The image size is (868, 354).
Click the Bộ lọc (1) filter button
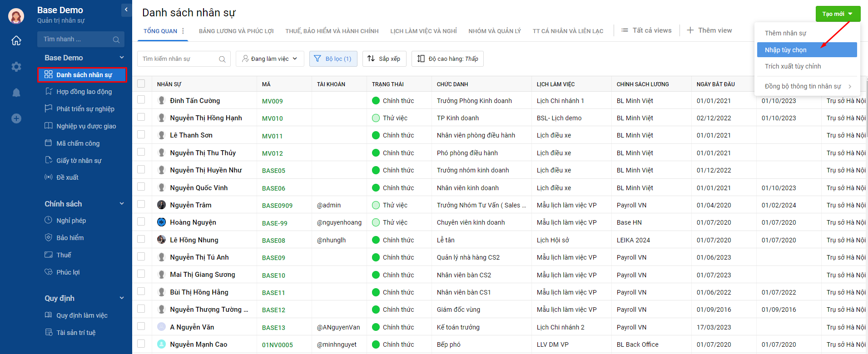(333, 59)
